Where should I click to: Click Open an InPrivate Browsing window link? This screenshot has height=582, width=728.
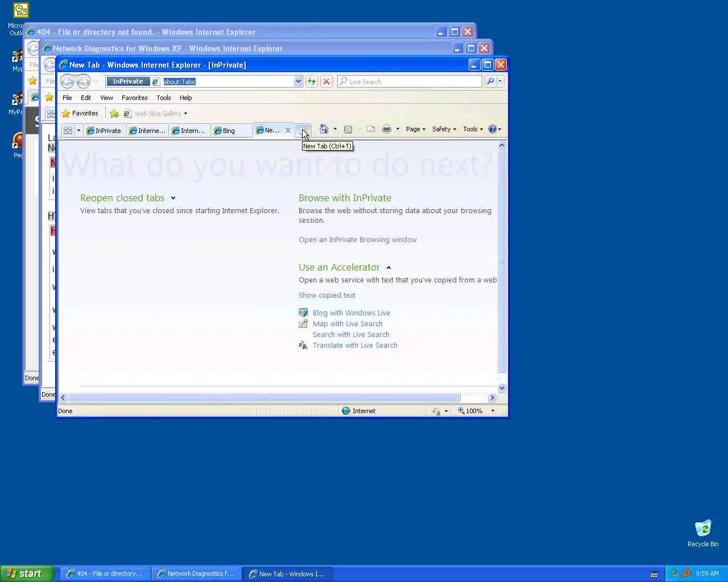click(x=358, y=240)
